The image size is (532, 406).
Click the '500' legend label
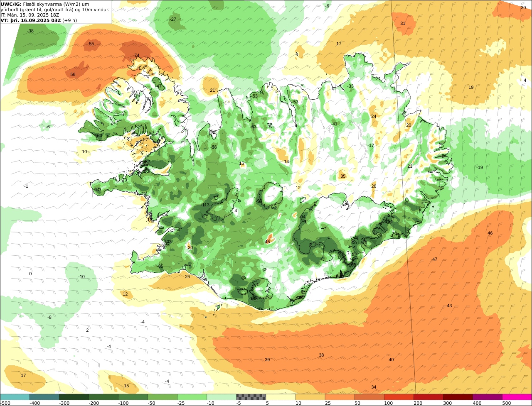click(507, 403)
